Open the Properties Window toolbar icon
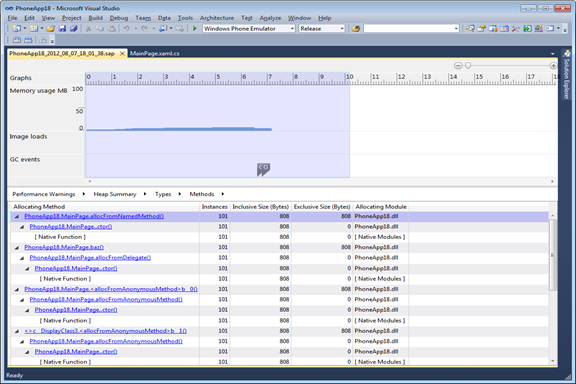Image resolution: width=576 pixels, height=384 pixels. pyautogui.click(x=482, y=28)
